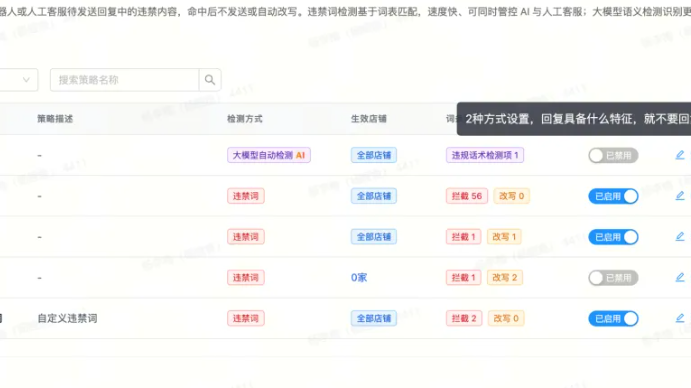691x388 pixels.
Task: Click edit pencil in the 0家 row
Action: [680, 277]
